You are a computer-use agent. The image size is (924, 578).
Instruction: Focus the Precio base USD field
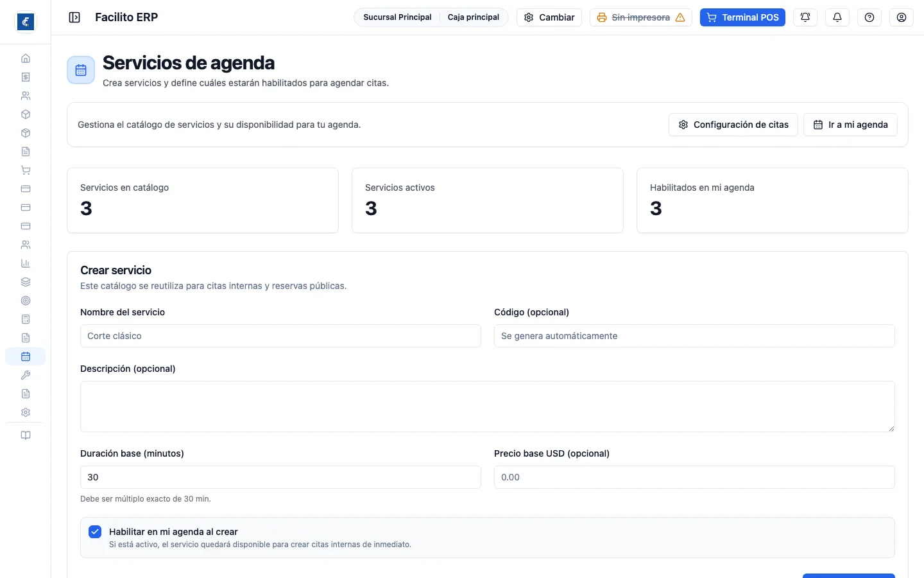click(x=694, y=477)
